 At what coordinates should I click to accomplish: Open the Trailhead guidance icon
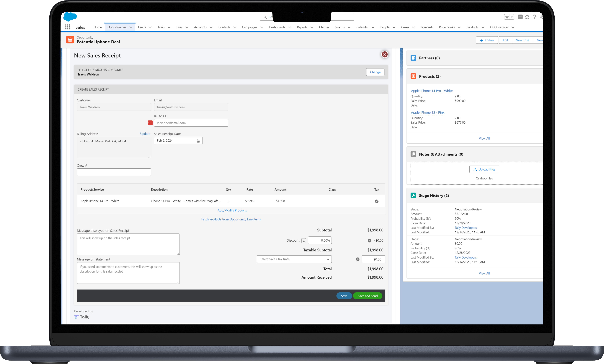pyautogui.click(x=527, y=17)
